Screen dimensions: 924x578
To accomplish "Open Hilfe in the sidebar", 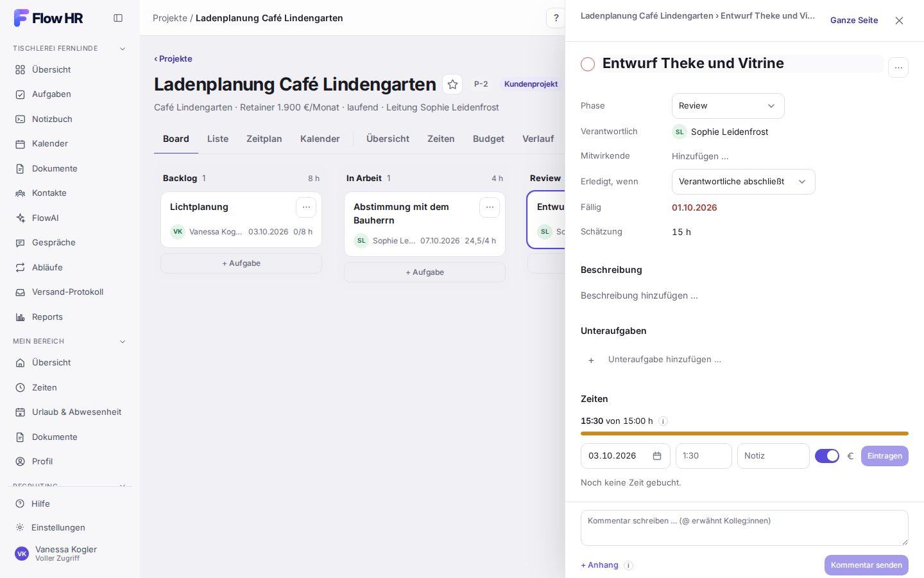I will 70,504.
